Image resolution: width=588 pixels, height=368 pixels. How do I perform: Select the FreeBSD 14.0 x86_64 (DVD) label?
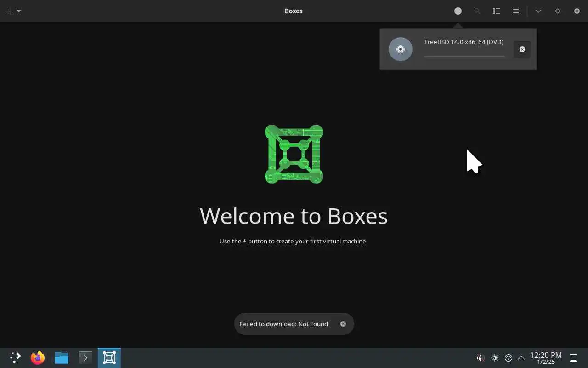click(464, 42)
